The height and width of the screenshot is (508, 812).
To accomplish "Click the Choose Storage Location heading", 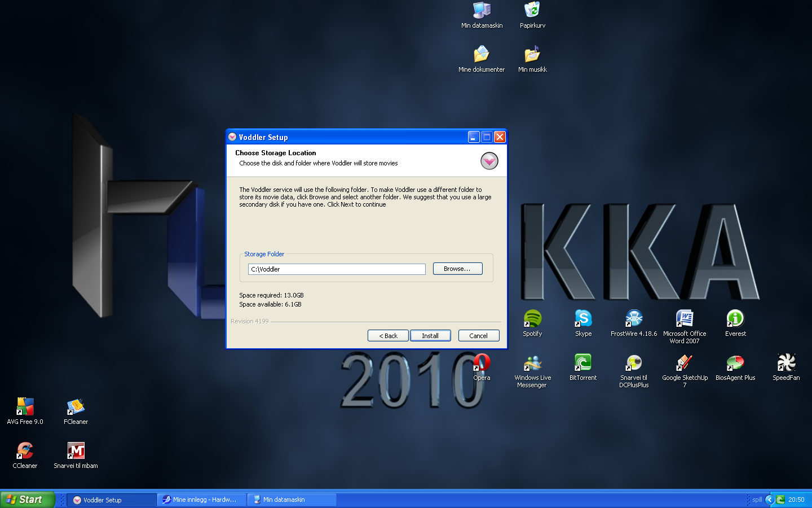I will [276, 153].
